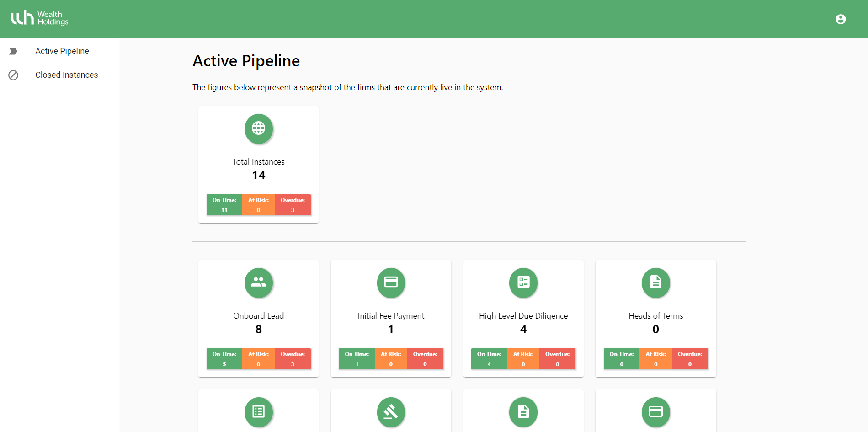
Task: Click the Active Pipeline page heading
Action: [x=246, y=61]
